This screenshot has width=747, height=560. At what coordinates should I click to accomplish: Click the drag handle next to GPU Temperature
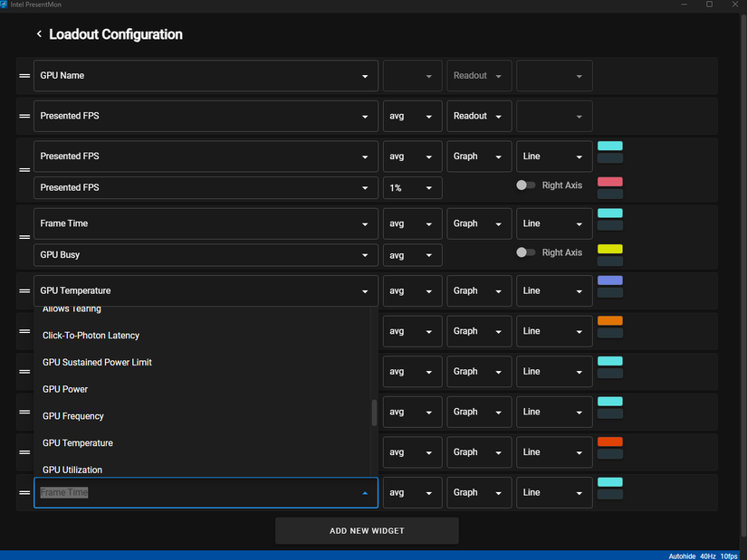coord(24,290)
